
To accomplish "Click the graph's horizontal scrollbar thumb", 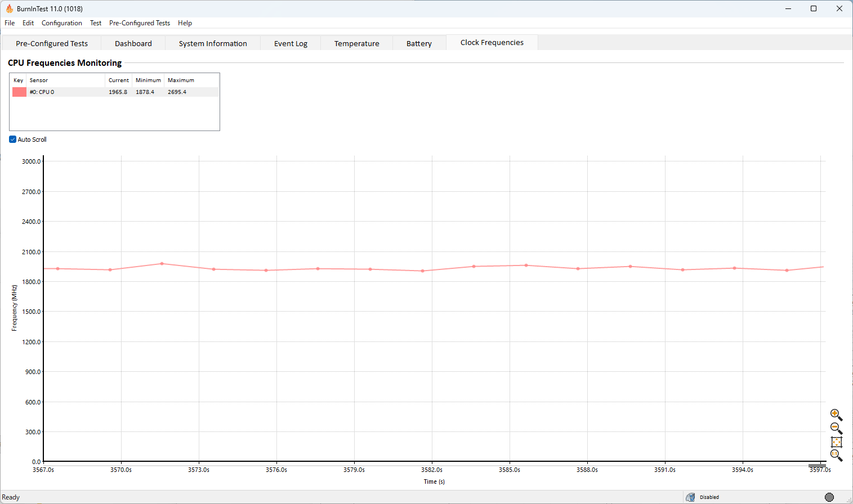I will 816,466.
